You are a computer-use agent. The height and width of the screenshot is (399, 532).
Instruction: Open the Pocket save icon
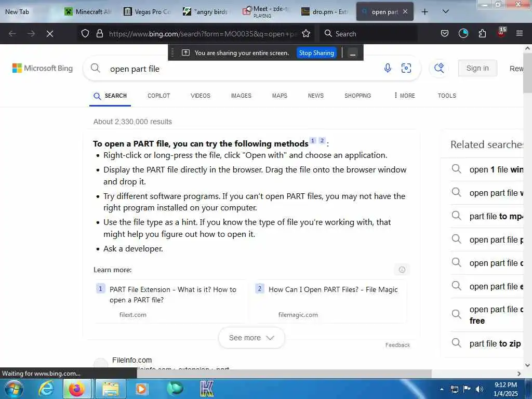(445, 33)
